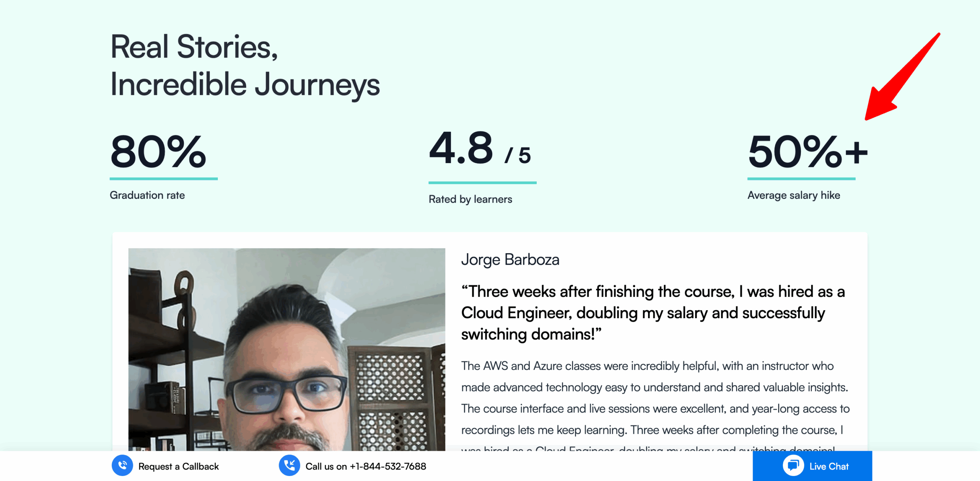Image resolution: width=980 pixels, height=481 pixels.
Task: Click the Real Stories, Incredible Journeys heading
Action: [x=245, y=65]
